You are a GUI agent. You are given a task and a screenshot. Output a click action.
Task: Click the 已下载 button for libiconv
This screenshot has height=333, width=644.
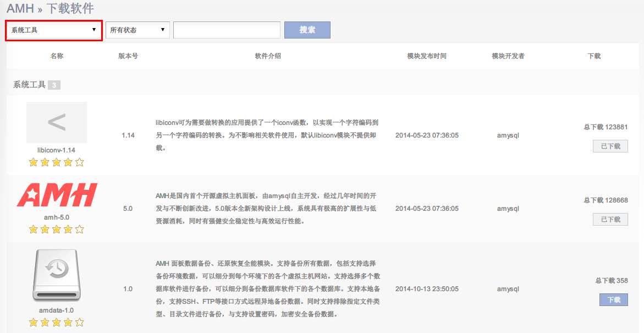610,146
